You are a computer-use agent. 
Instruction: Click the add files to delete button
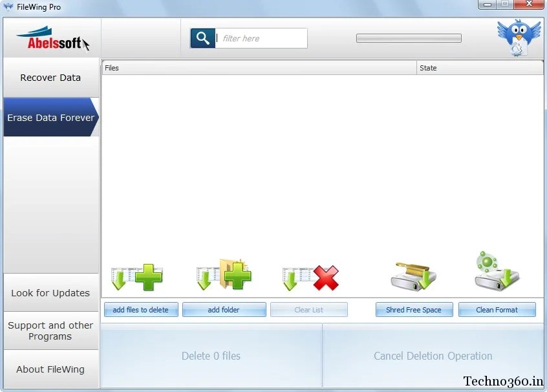141,310
